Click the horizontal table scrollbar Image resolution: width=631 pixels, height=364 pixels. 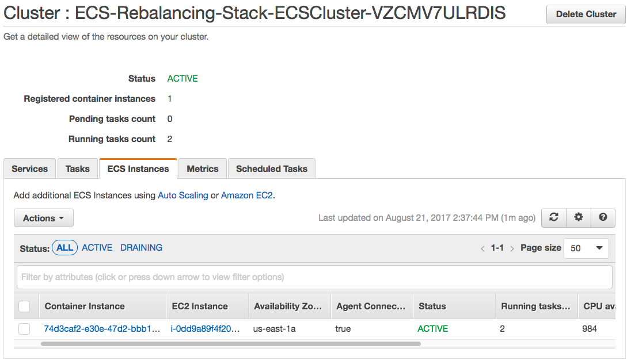(x=231, y=344)
